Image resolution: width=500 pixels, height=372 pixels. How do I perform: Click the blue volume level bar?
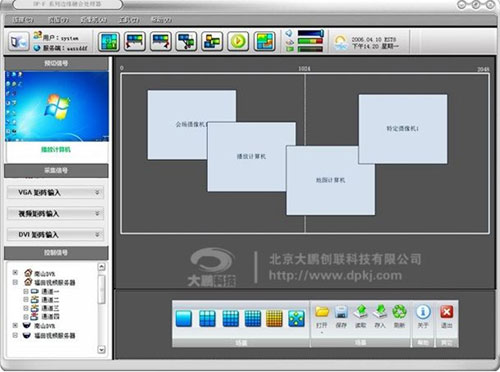[x=311, y=33]
